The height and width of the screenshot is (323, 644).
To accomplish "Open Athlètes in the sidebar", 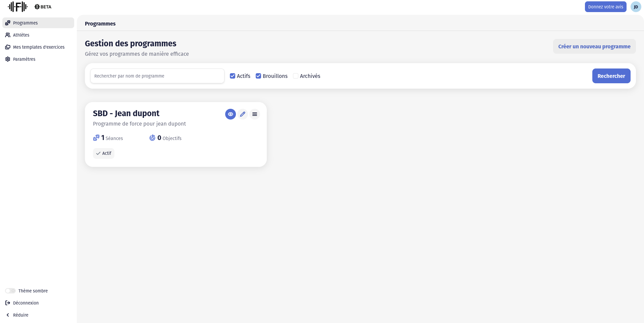I will [x=21, y=35].
